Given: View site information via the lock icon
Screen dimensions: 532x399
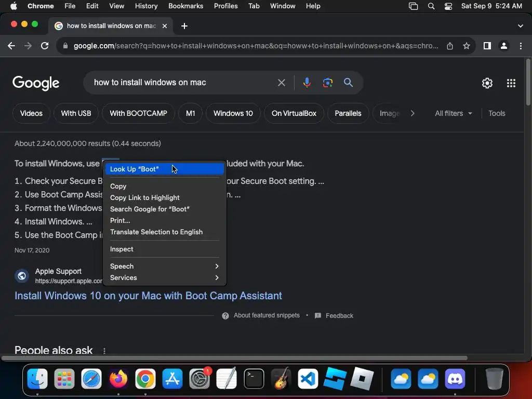Looking at the screenshot, I should tap(65, 46).
